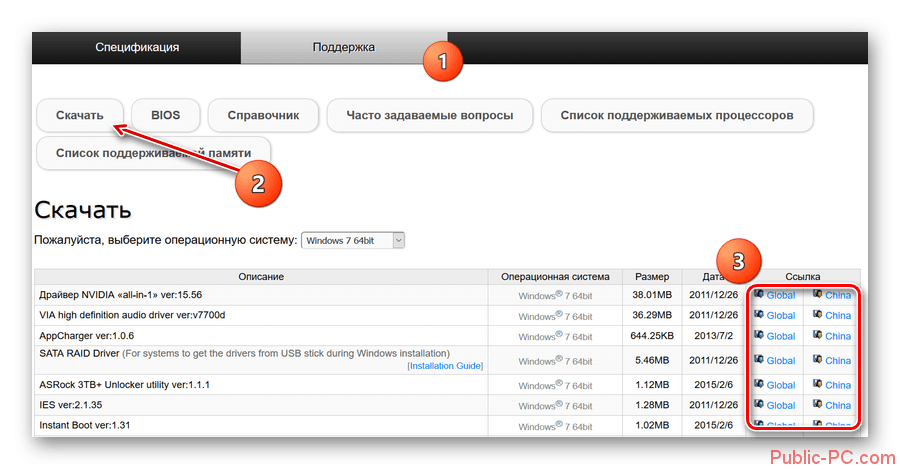Viewport: 900px width, 469px height.
Task: Open Часто задаваемые вопросы
Action: (x=430, y=115)
